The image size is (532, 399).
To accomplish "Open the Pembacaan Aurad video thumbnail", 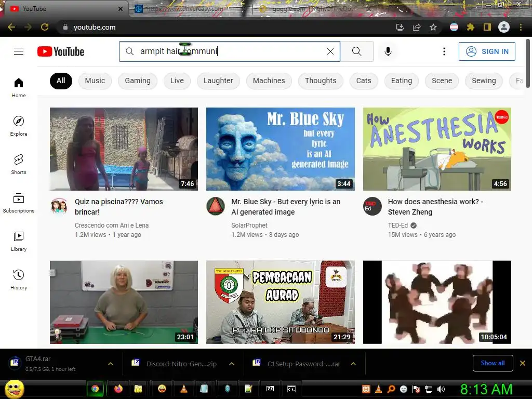I will click(280, 302).
